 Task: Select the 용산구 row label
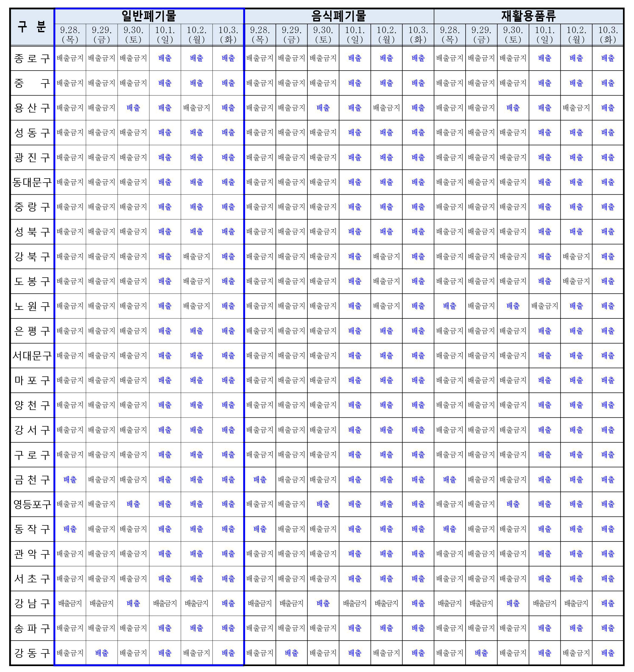click(32, 108)
